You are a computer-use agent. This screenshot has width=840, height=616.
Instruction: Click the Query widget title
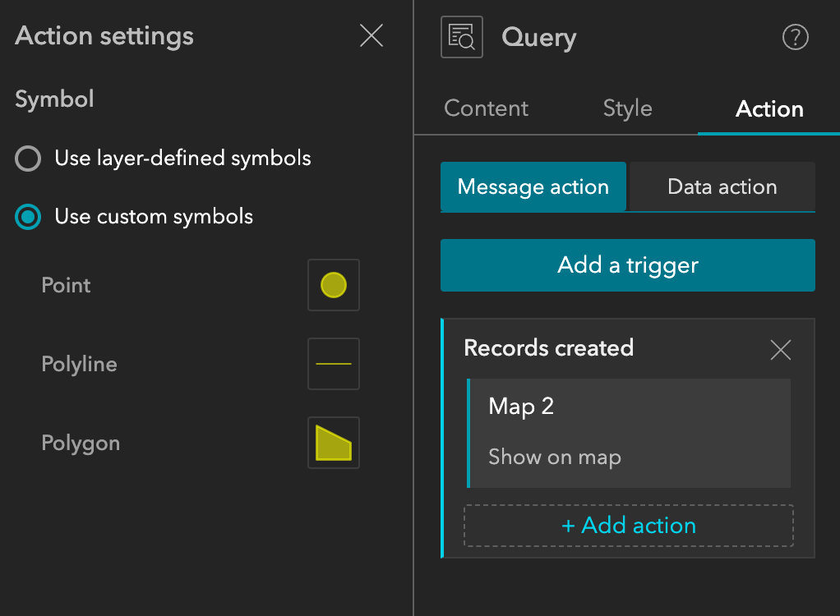pos(539,38)
